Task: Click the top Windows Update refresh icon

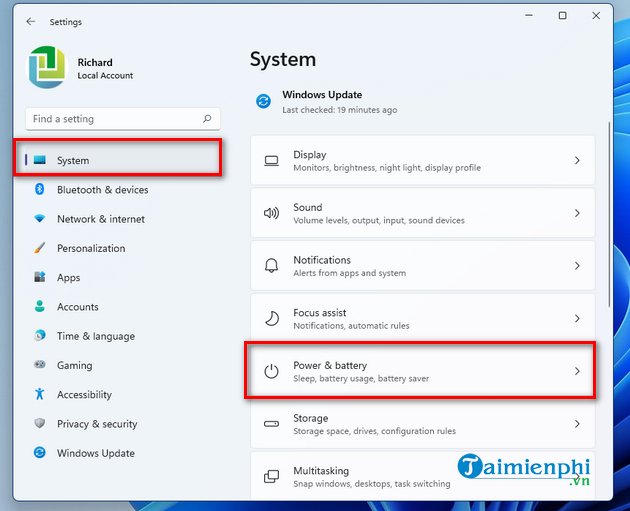Action: click(264, 101)
